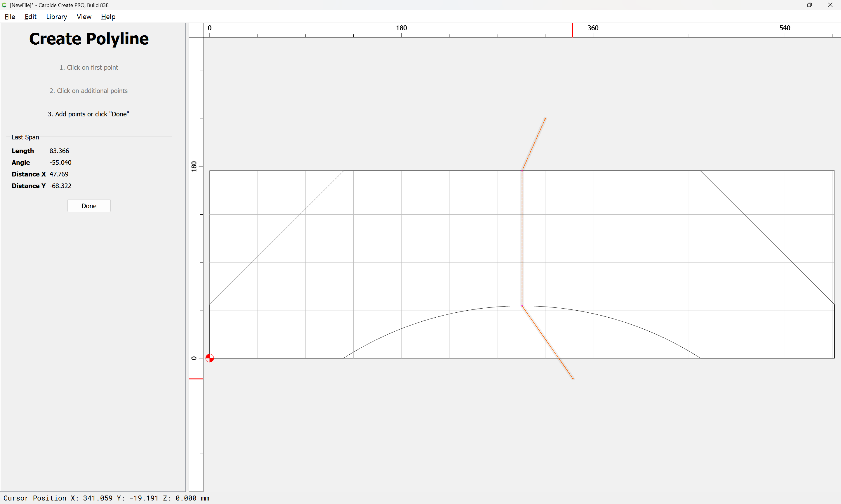
Task: Click the Length value 83.366
Action: (x=59, y=151)
